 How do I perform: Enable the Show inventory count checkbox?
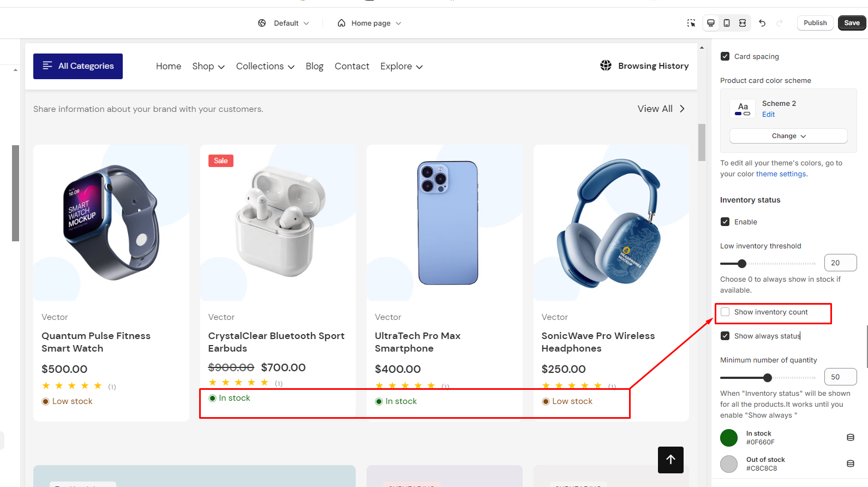(x=725, y=312)
